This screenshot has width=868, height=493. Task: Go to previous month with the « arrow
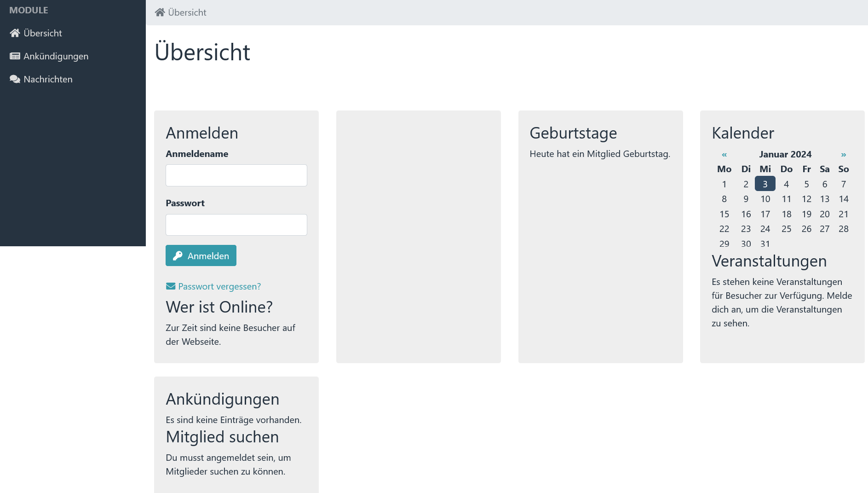(x=724, y=154)
